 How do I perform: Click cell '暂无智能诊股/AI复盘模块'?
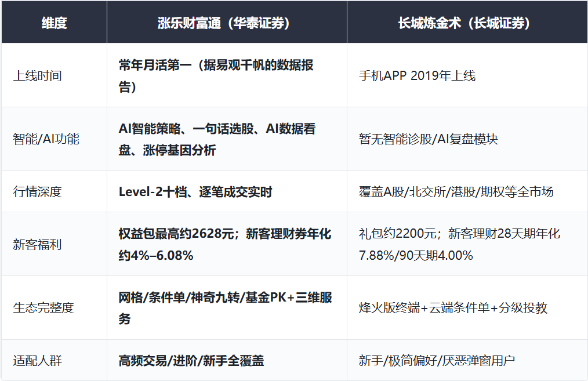click(467, 139)
